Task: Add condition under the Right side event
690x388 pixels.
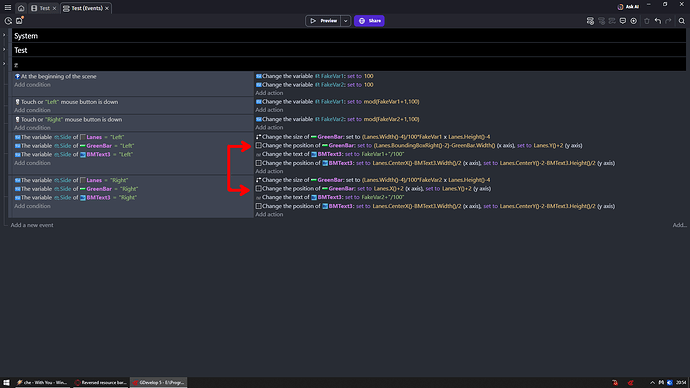Action: 32,206
